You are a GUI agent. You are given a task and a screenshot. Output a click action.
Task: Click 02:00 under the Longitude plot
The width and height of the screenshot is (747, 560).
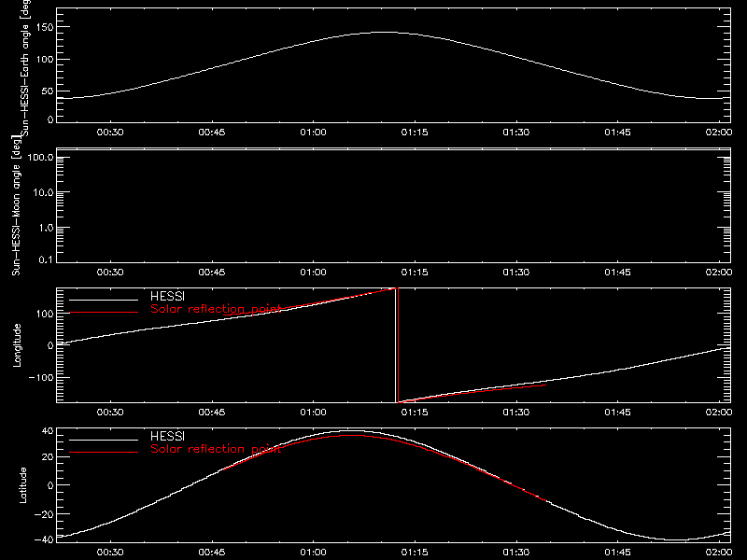718,413
